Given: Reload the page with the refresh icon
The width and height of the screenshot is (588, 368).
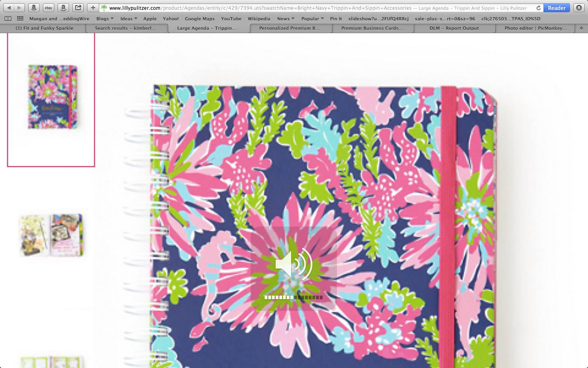Looking at the screenshot, I should [x=538, y=8].
